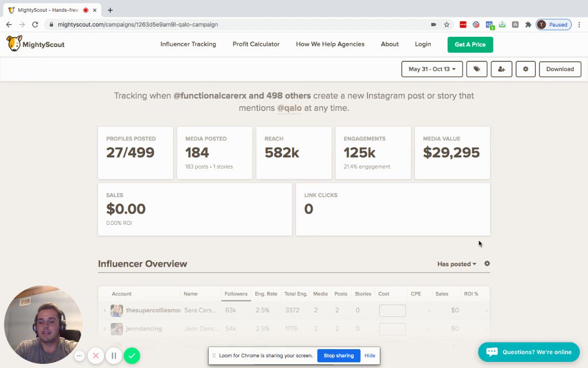Screen dimensions: 588x368
Task: Click the CPE column header
Action: coord(416,294)
